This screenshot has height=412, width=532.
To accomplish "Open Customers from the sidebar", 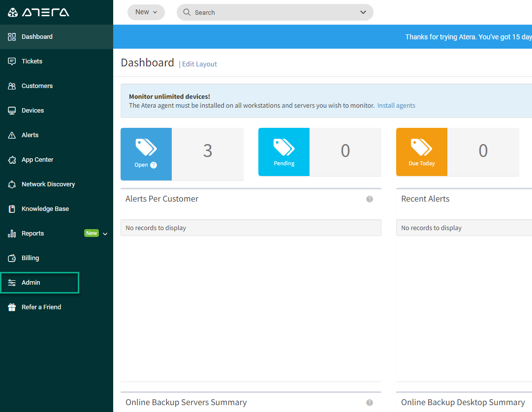I will tap(56, 86).
